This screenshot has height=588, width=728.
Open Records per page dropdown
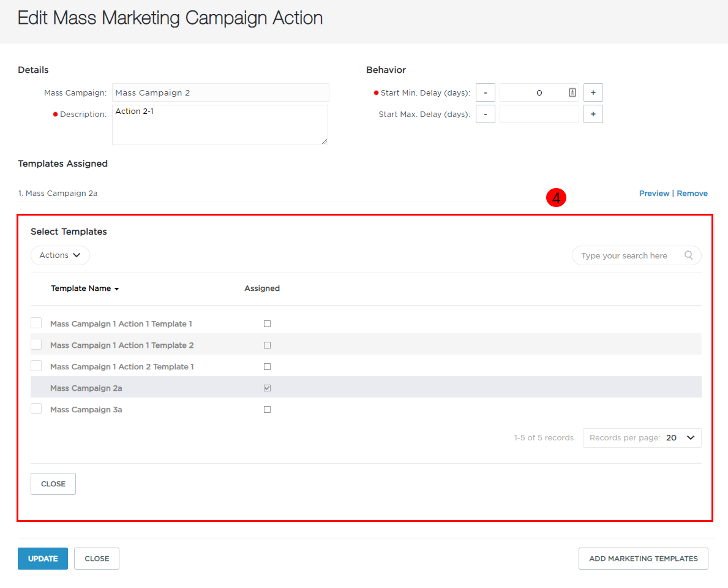point(642,437)
